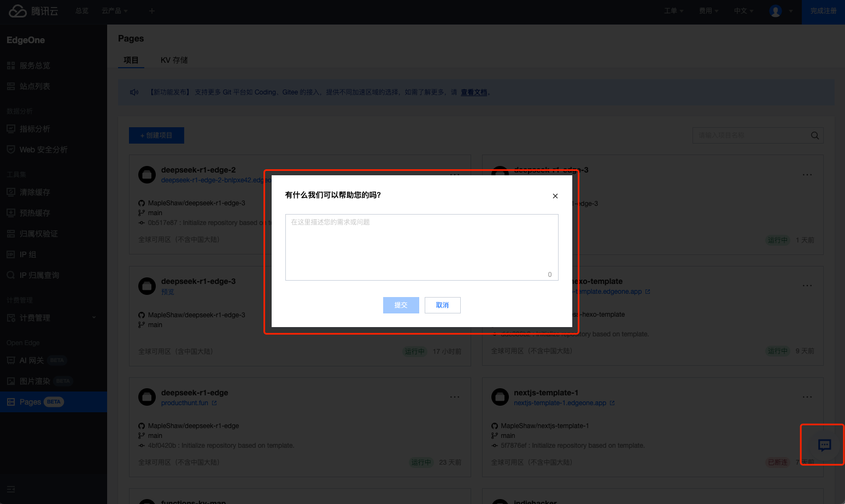Screen dimensions: 845x504
Task: Click the chat support floating icon
Action: click(x=824, y=445)
